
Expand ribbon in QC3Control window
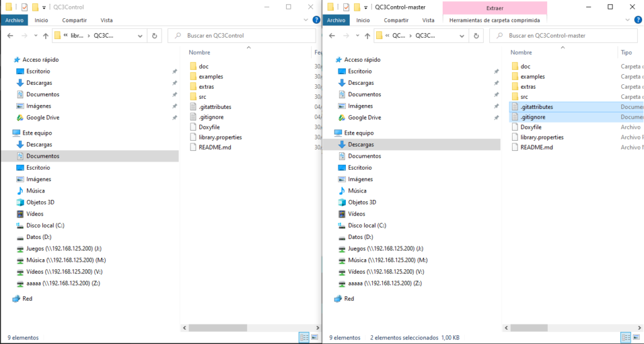coord(306,19)
